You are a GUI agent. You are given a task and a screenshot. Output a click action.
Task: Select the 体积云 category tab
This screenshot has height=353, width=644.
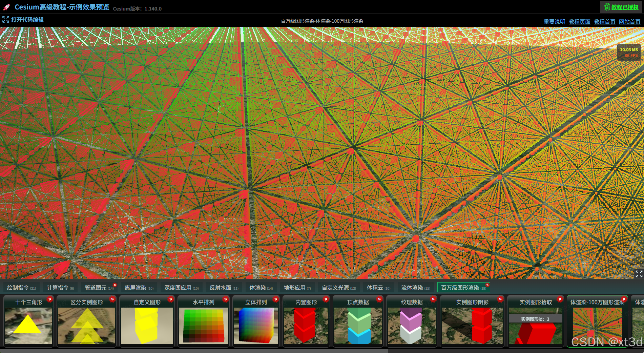click(378, 288)
